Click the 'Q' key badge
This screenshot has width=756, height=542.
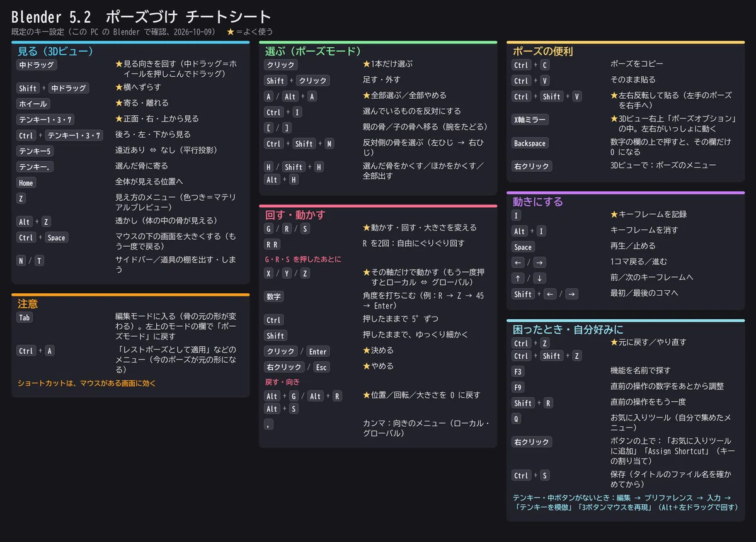point(517,419)
